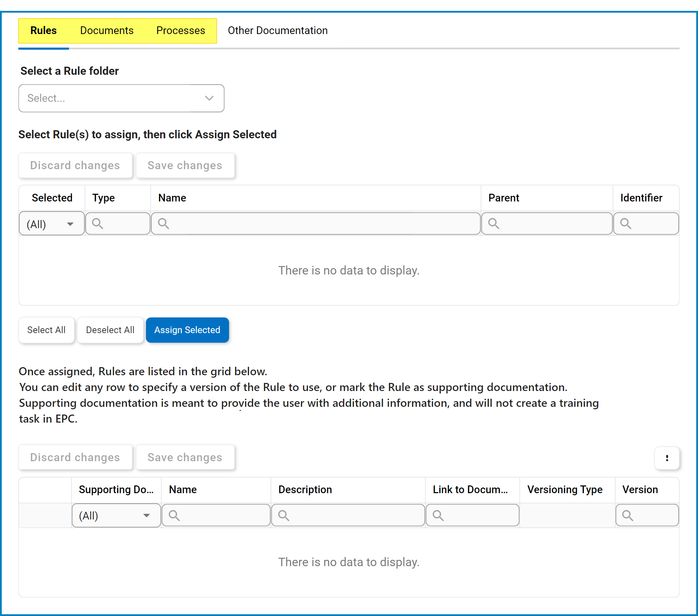698x616 pixels.
Task: Open the Select a Rule folder dropdown
Action: [x=121, y=98]
